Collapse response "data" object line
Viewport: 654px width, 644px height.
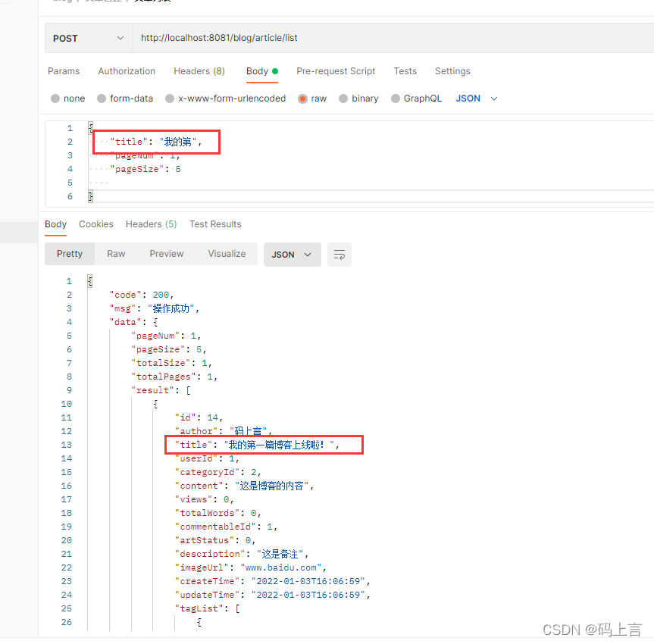point(133,322)
